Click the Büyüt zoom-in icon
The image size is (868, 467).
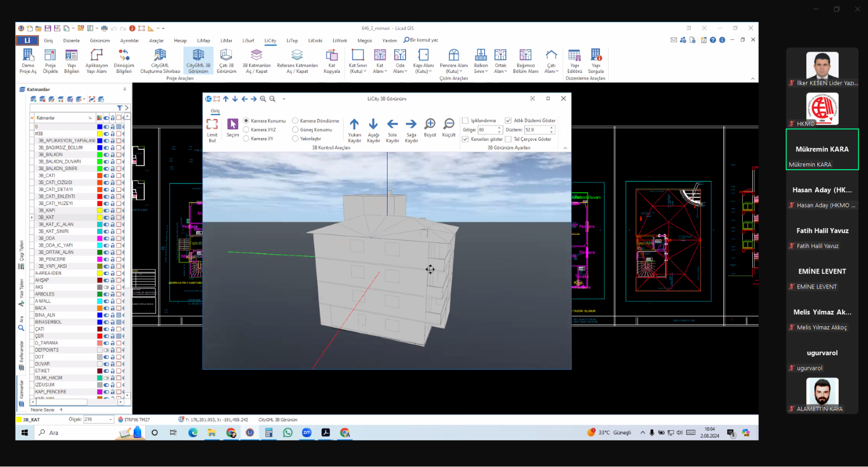430,127
